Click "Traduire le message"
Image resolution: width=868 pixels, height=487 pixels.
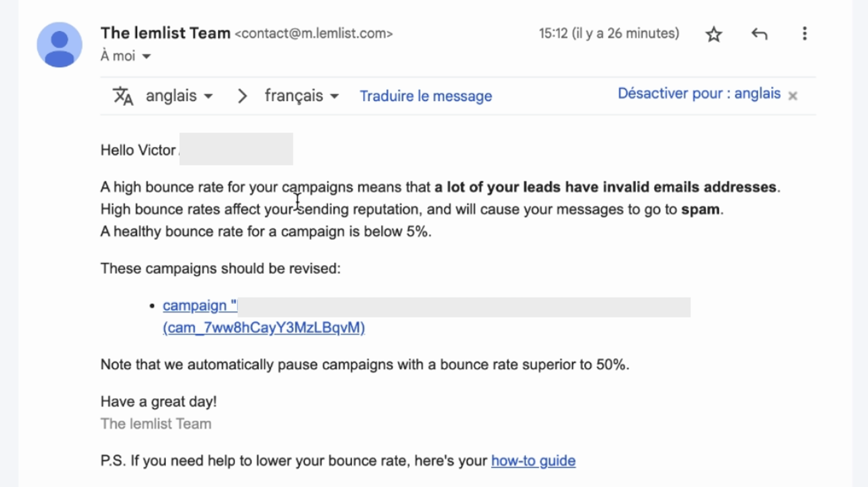[426, 96]
